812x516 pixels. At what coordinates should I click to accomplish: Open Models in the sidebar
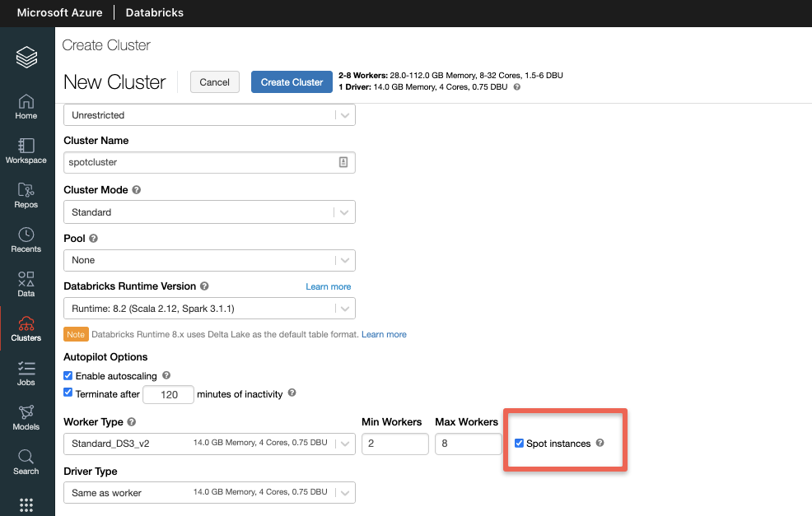coord(26,417)
